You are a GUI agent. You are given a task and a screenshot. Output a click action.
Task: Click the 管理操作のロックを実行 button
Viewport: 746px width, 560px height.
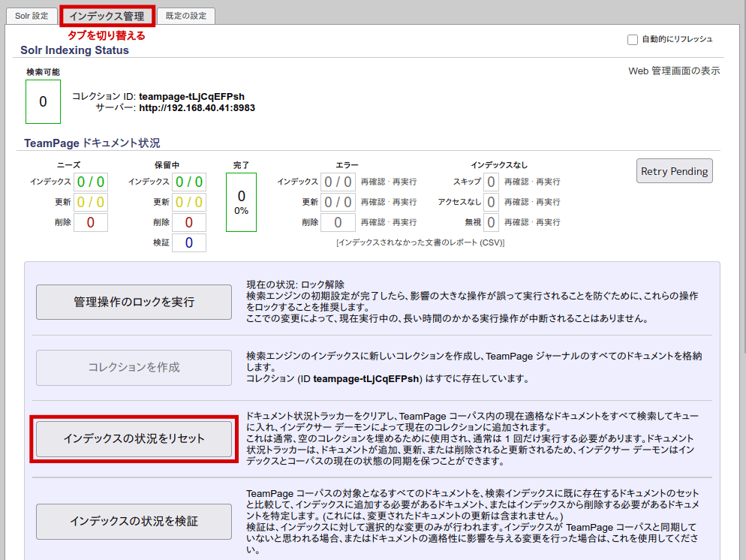click(x=134, y=302)
